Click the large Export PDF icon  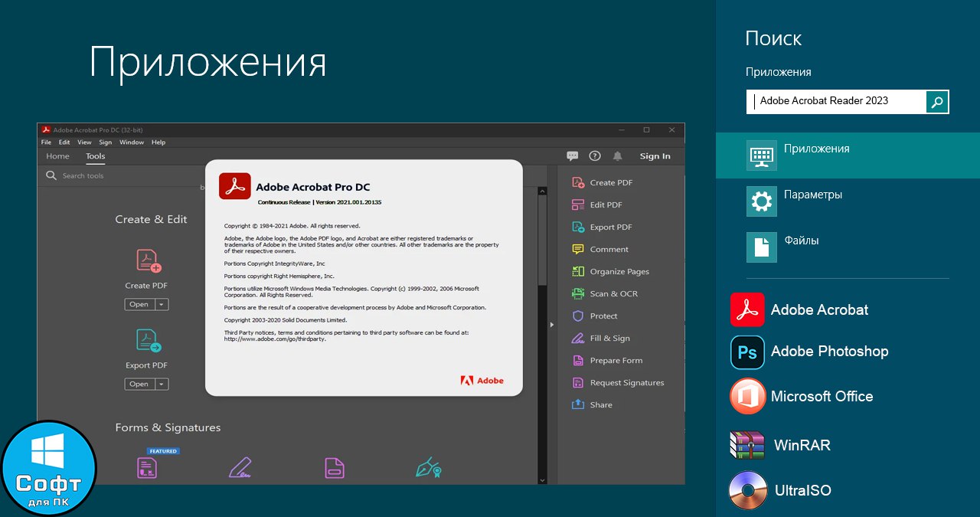(148, 341)
